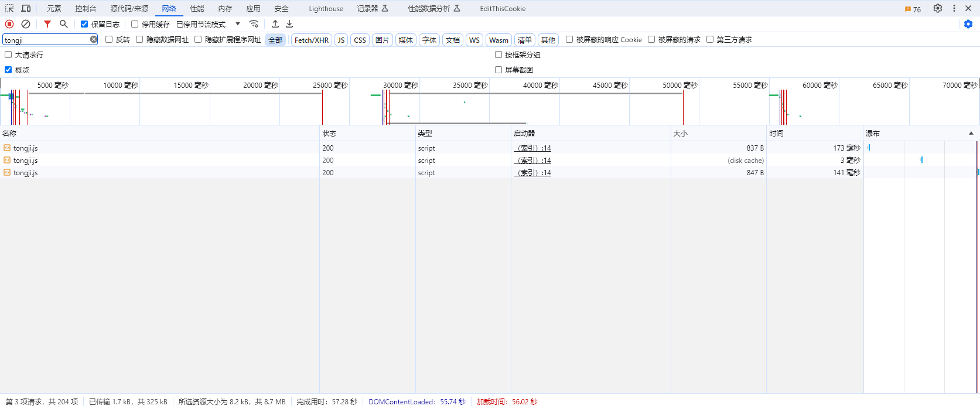
Task: Open the Lighthouse tab
Action: click(x=326, y=9)
